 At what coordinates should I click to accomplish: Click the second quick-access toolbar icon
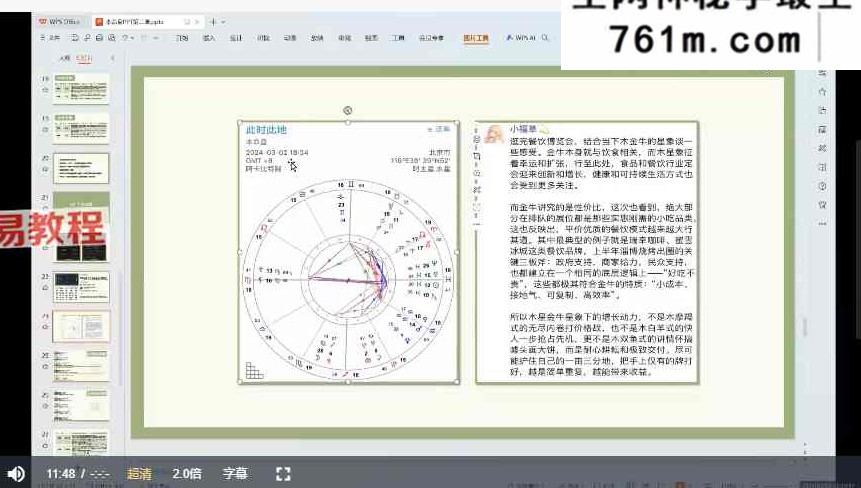point(87,38)
